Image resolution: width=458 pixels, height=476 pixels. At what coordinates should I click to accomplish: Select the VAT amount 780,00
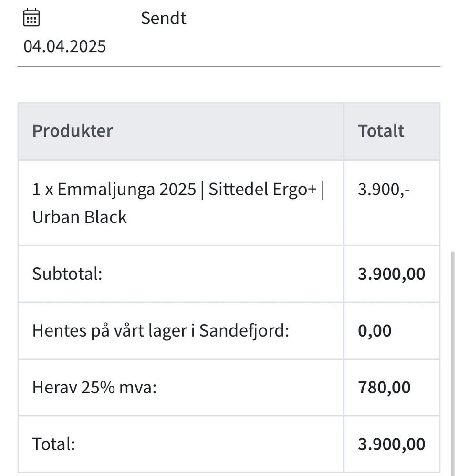coord(384,387)
